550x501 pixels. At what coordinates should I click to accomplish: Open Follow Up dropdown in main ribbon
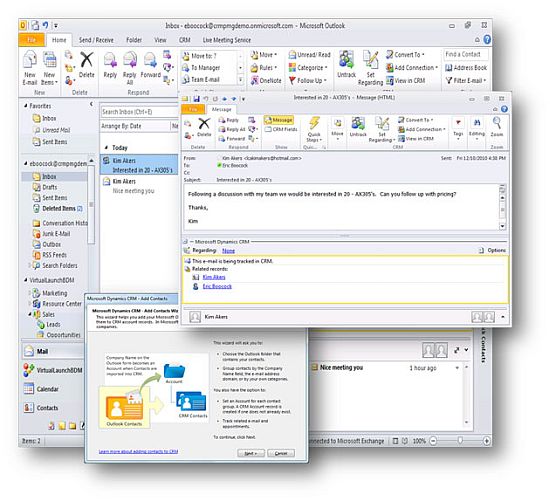(308, 81)
